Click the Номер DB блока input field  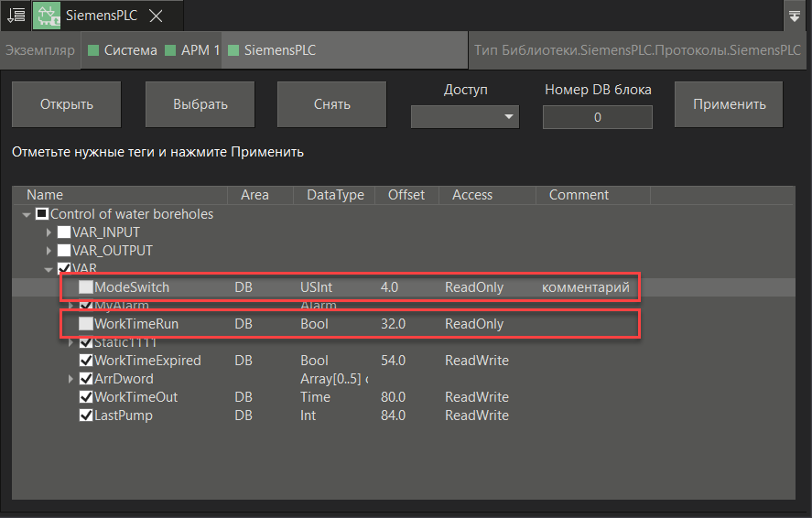coord(597,117)
